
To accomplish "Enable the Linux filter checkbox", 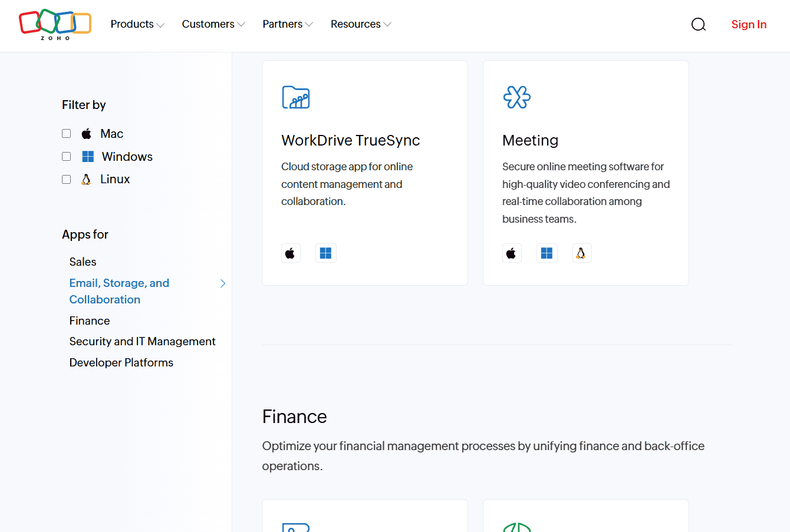I will click(x=67, y=180).
